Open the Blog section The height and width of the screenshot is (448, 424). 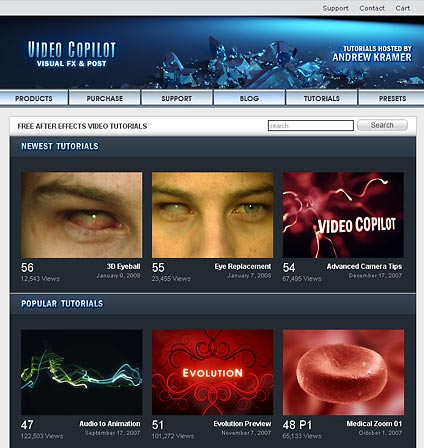(249, 98)
